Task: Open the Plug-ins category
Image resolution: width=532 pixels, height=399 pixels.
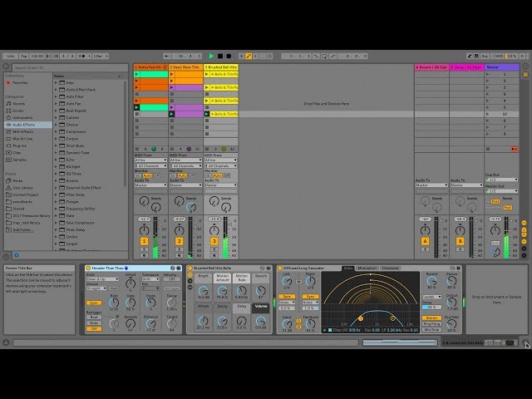Action: [19, 145]
